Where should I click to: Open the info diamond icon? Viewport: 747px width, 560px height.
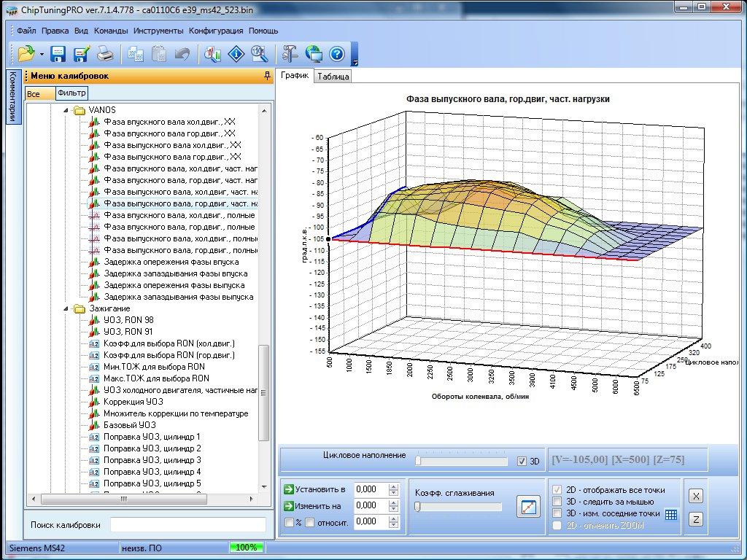236,53
